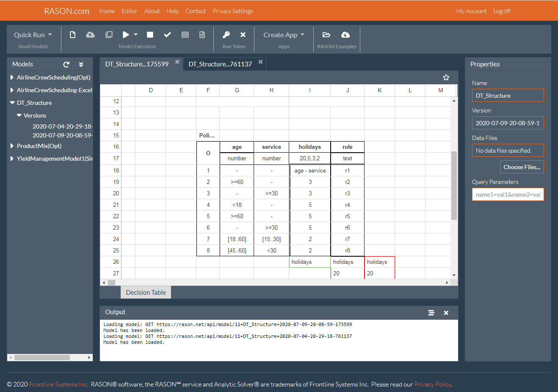Click the '[18..60]' age cell
Screen dimensions: 558x392
coord(237,239)
